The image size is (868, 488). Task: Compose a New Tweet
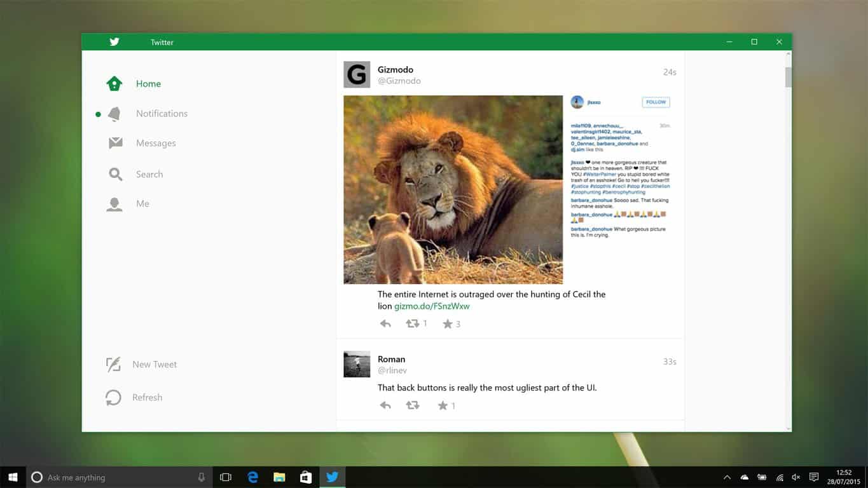[x=141, y=365]
